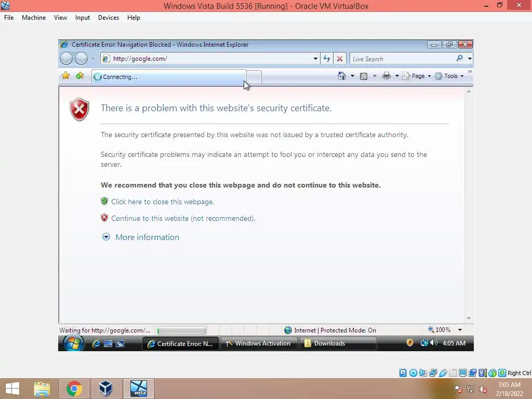Viewport: 532px width, 399px height.
Task: Click page scrollbar up arrow
Action: point(469,91)
